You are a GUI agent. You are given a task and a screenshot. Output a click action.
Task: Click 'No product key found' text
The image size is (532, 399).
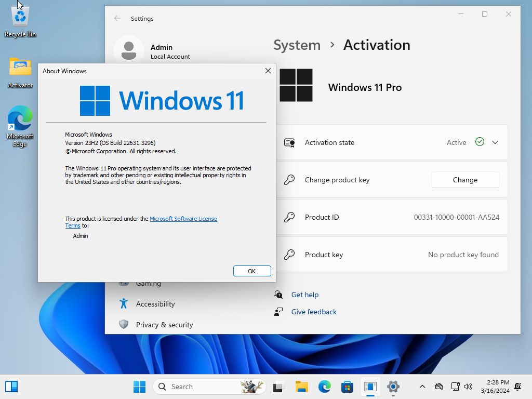(463, 255)
